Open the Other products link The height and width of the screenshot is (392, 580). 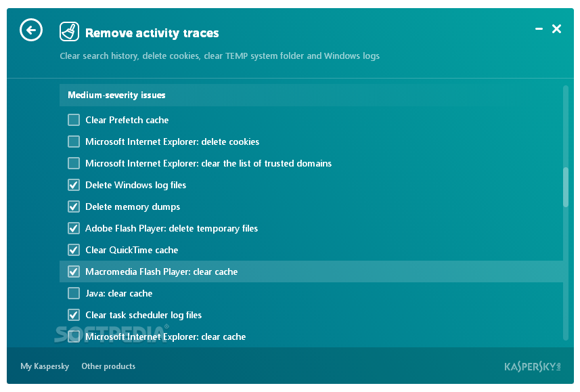coord(108,366)
